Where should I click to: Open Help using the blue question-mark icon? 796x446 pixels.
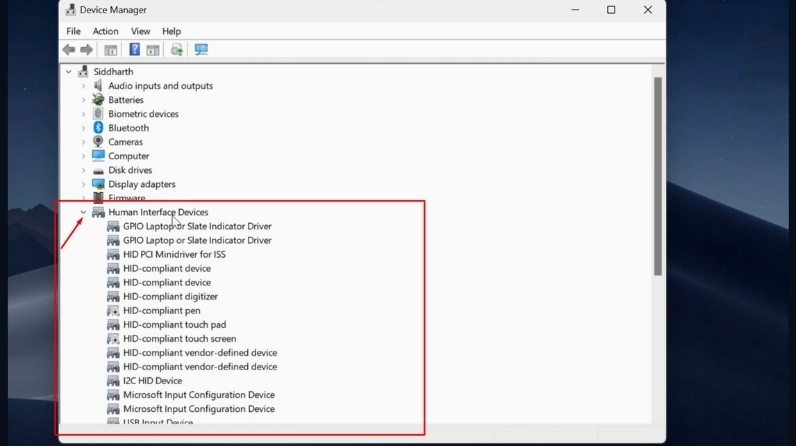(134, 49)
